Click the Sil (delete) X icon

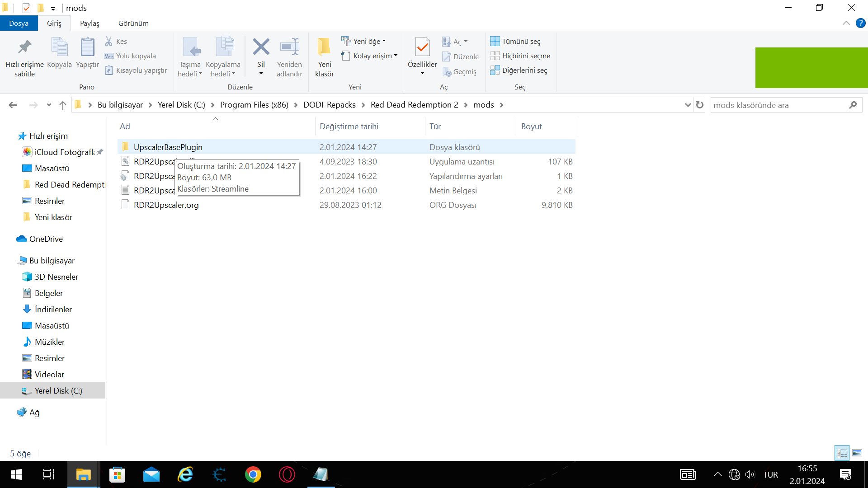click(261, 47)
